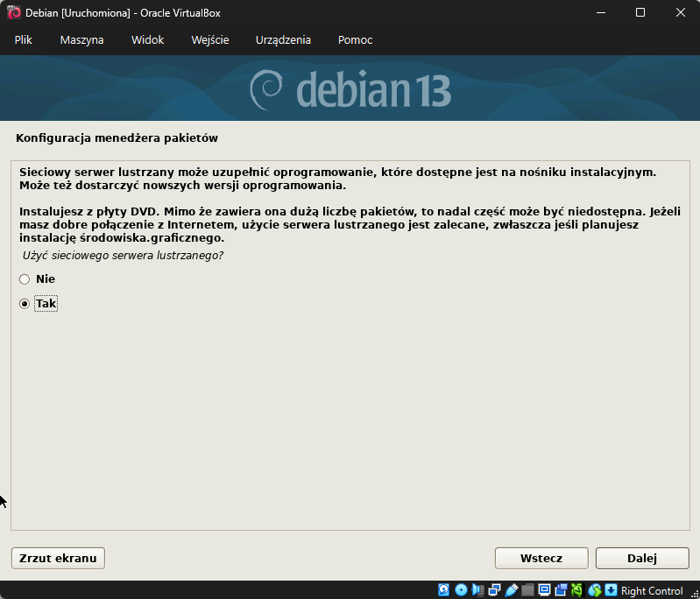The height and width of the screenshot is (599, 700).
Task: Select the 'Nie' radio option
Action: (25, 279)
